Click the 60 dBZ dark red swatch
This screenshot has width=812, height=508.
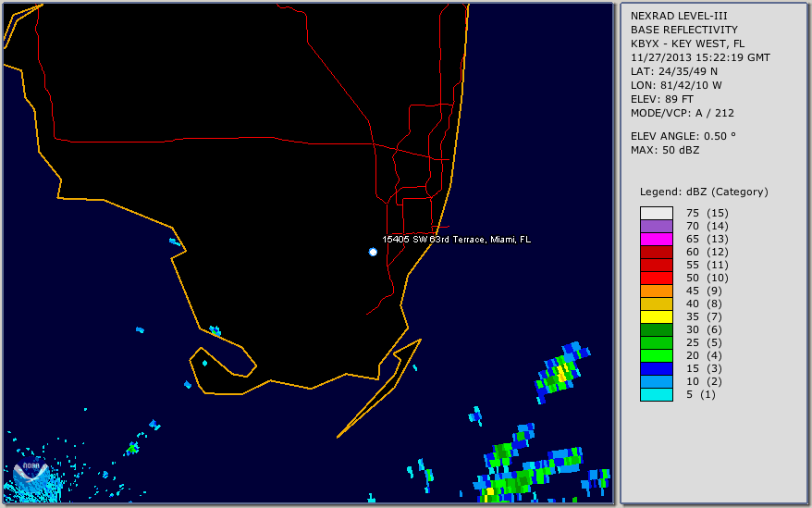tap(656, 252)
